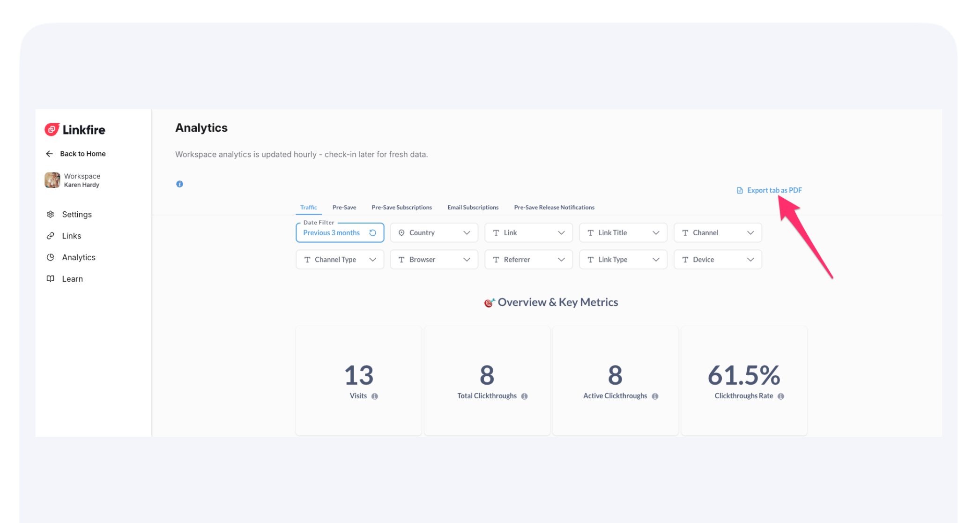Go to Links in the sidebar
Viewport: 980px width, 523px height.
click(71, 236)
